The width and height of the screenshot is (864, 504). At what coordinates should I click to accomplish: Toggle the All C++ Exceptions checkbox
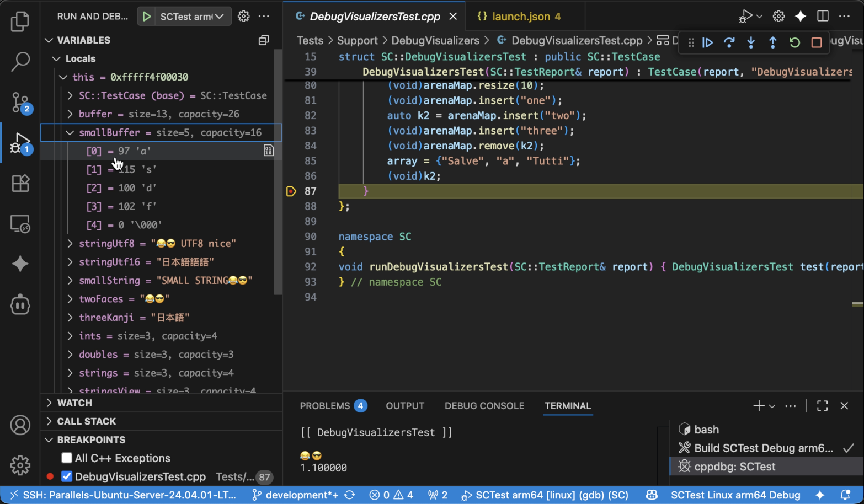click(x=67, y=458)
